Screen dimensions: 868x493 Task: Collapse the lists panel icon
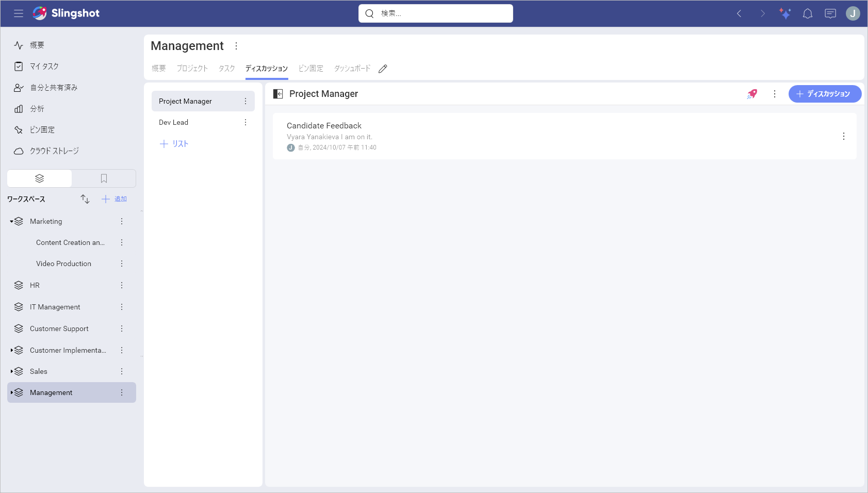click(278, 94)
